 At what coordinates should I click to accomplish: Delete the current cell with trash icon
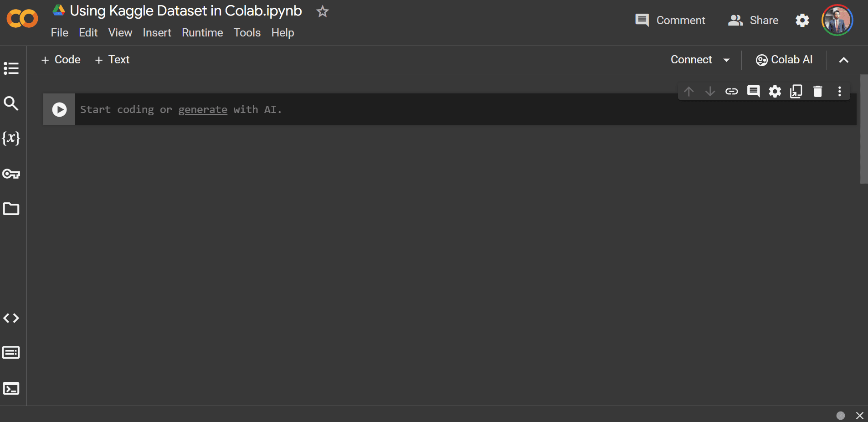(818, 91)
